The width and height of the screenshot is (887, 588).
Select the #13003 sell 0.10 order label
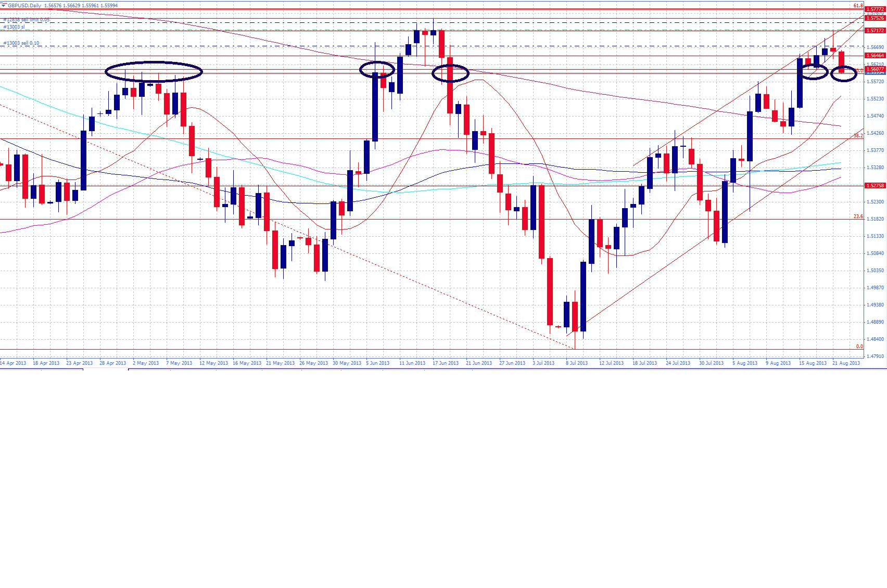point(21,43)
